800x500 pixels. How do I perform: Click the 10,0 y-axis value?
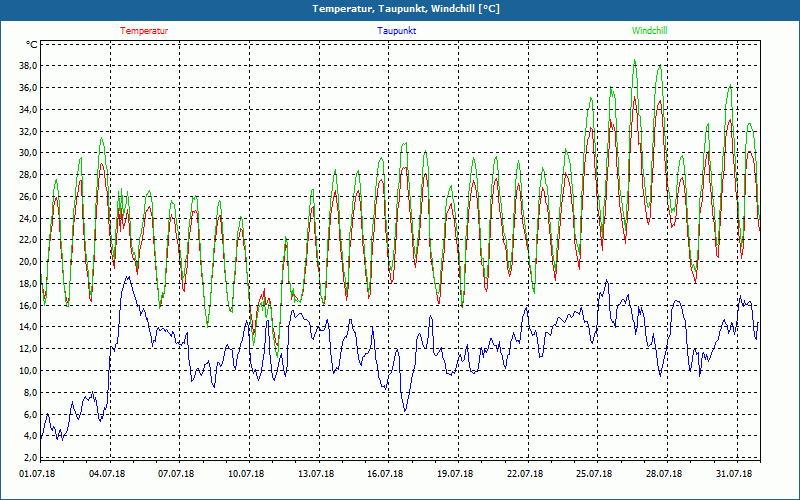coord(27,370)
